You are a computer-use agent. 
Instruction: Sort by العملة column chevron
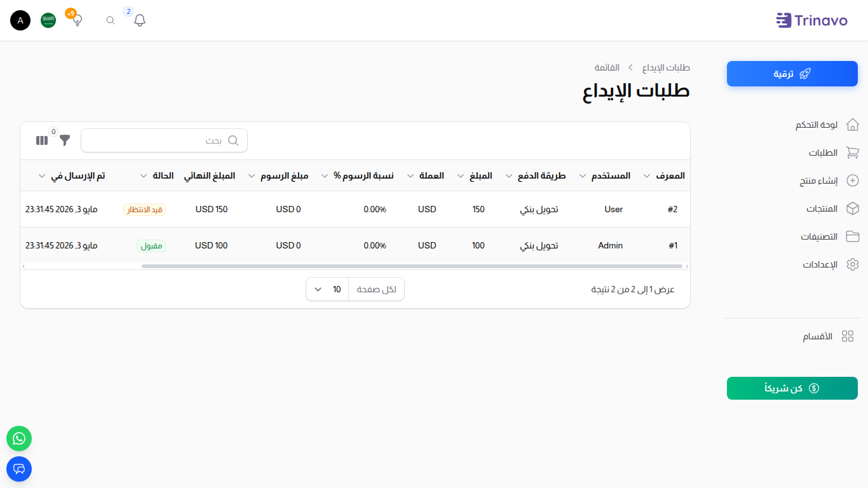click(x=410, y=176)
